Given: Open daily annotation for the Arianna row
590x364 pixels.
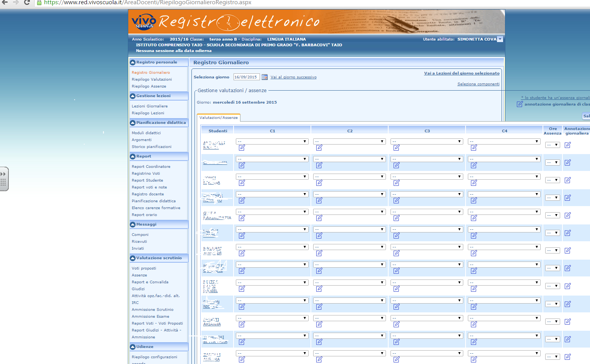Looking at the screenshot, I should (x=568, y=322).
